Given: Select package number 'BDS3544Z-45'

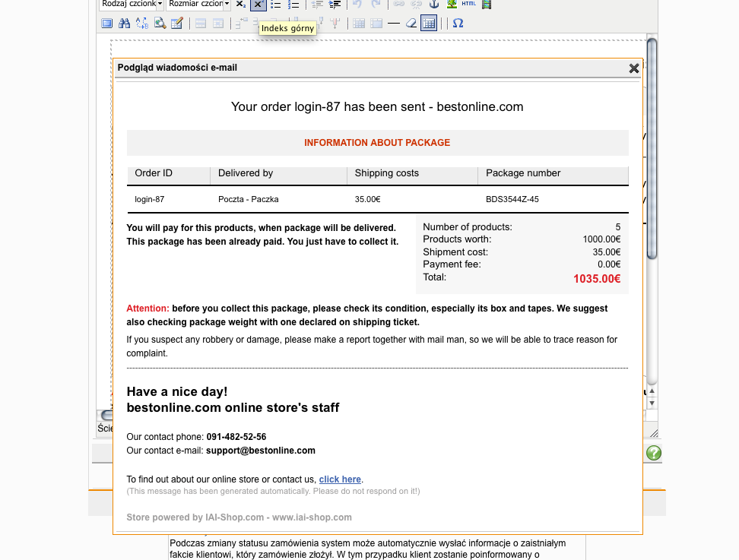Looking at the screenshot, I should tap(512, 199).
